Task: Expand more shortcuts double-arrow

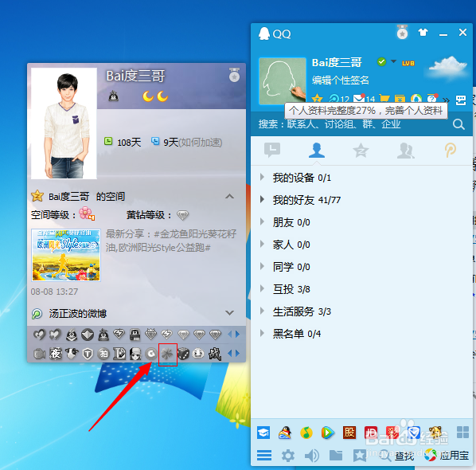Action: [x=446, y=100]
